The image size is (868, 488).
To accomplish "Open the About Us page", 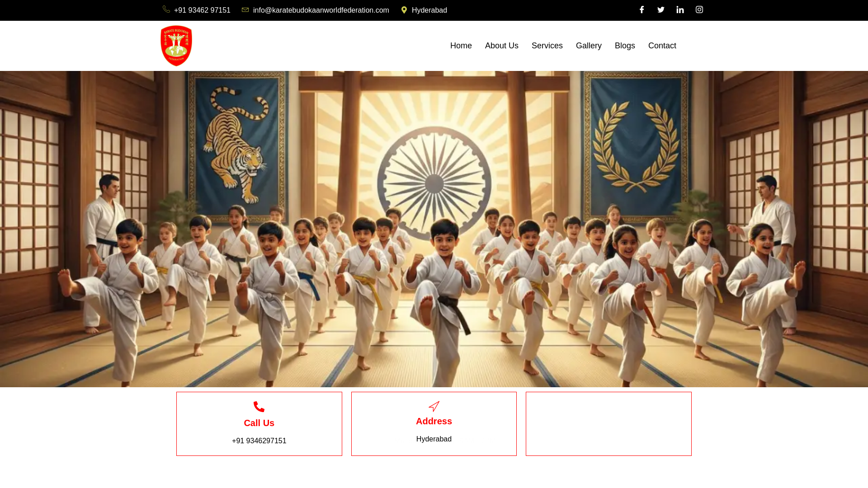I will pos(502,46).
